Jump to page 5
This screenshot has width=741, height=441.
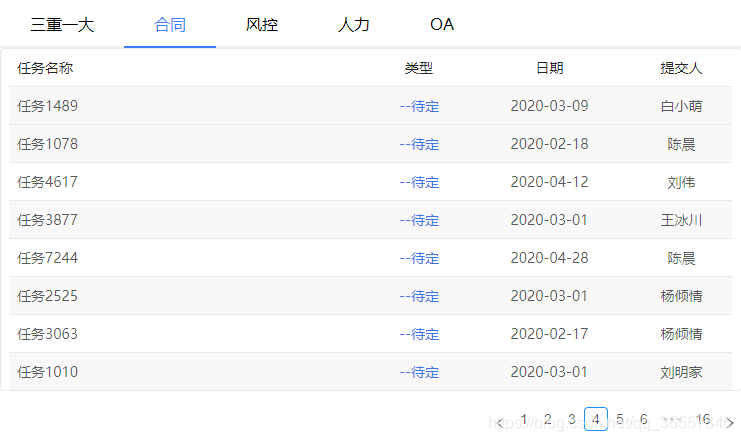coord(620,419)
